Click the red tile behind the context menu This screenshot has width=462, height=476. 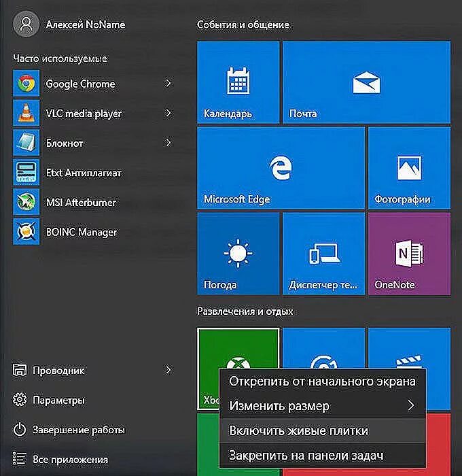pos(439,443)
